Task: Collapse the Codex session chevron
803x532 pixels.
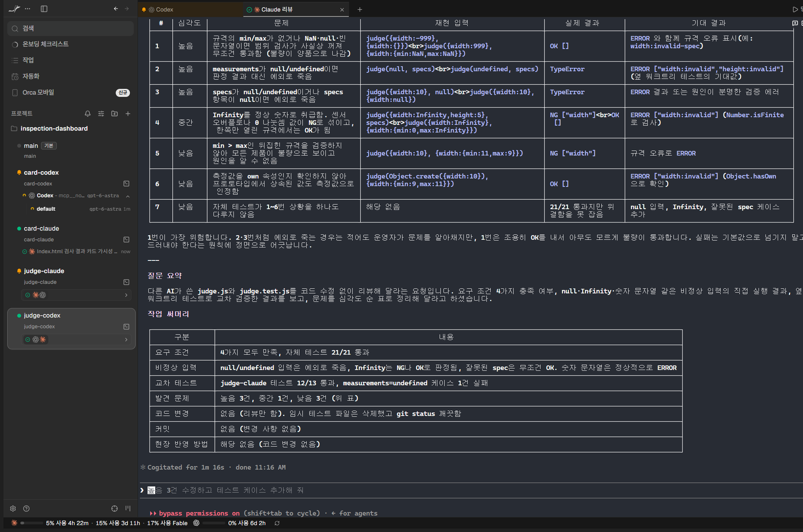Action: [128, 196]
